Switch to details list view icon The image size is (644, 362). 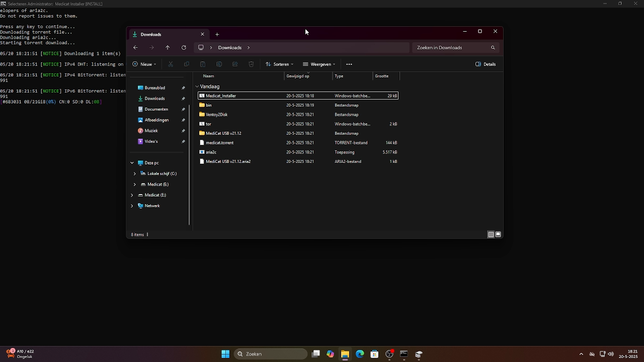click(x=491, y=234)
